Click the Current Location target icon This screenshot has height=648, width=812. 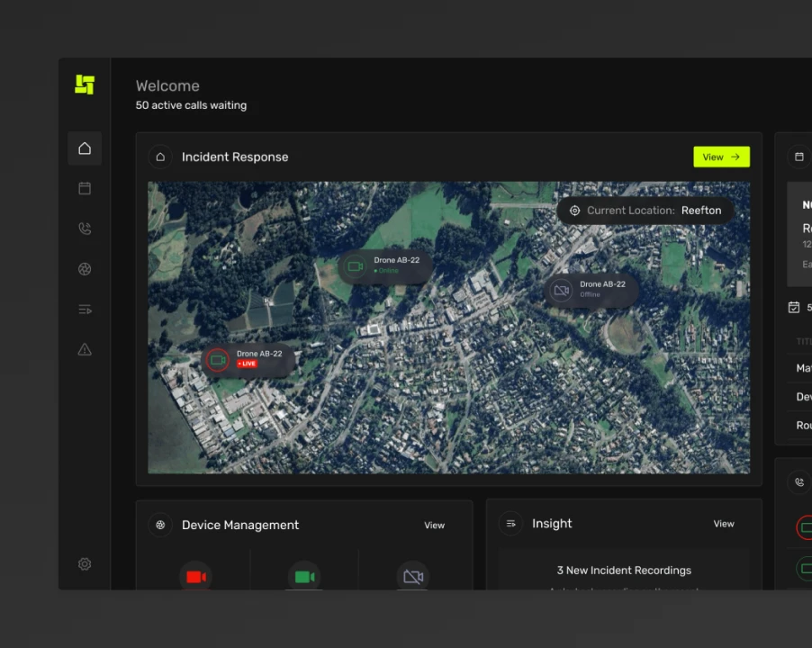point(574,211)
